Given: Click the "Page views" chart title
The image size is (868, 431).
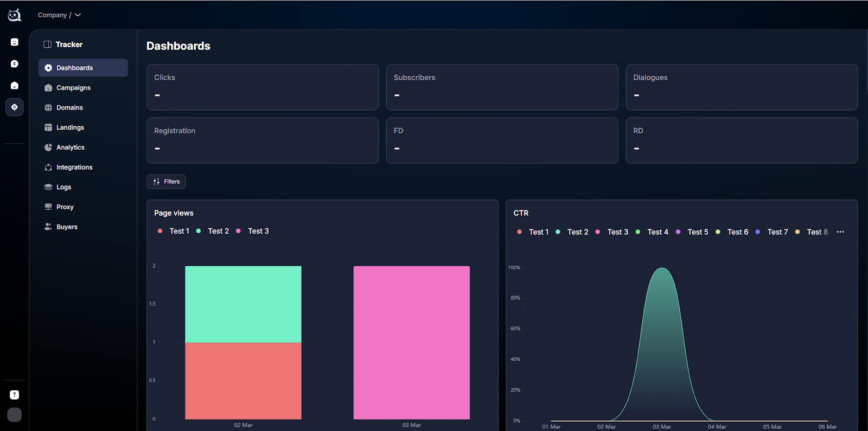Looking at the screenshot, I should [x=174, y=213].
